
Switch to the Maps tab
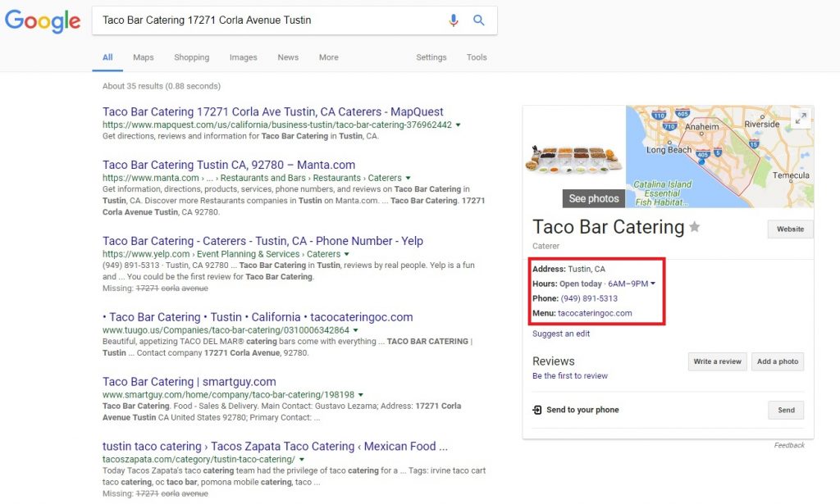[x=143, y=57]
